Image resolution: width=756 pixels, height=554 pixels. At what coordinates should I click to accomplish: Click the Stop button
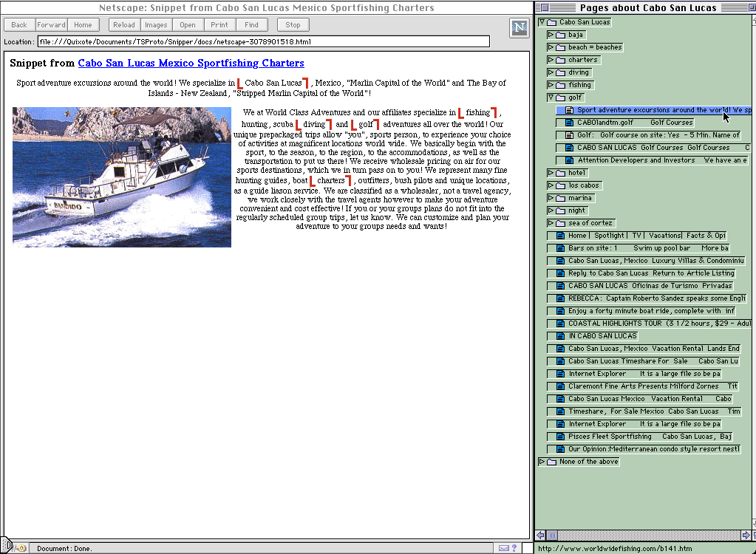pyautogui.click(x=293, y=25)
